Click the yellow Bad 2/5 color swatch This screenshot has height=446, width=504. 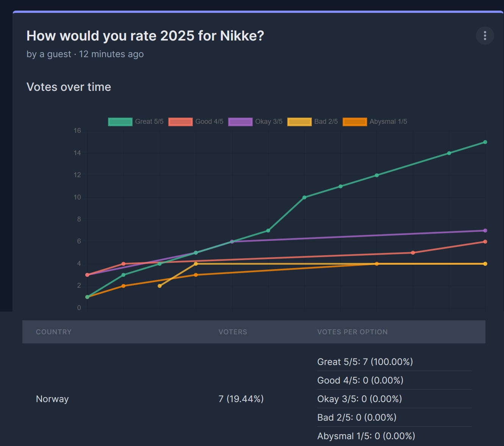point(299,122)
